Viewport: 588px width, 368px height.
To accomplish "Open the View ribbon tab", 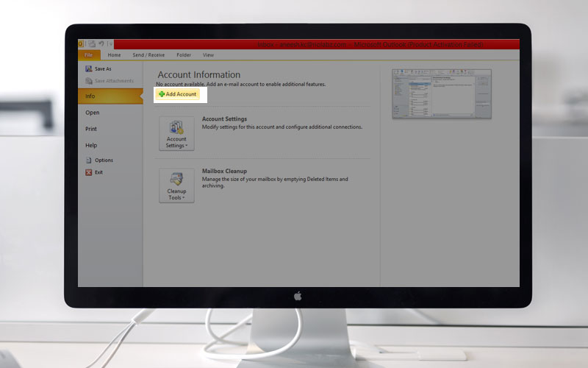I will click(x=208, y=54).
